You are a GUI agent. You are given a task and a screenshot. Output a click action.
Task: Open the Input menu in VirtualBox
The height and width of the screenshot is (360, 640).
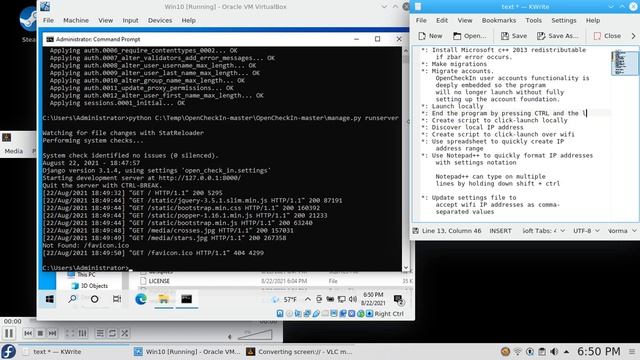130,20
